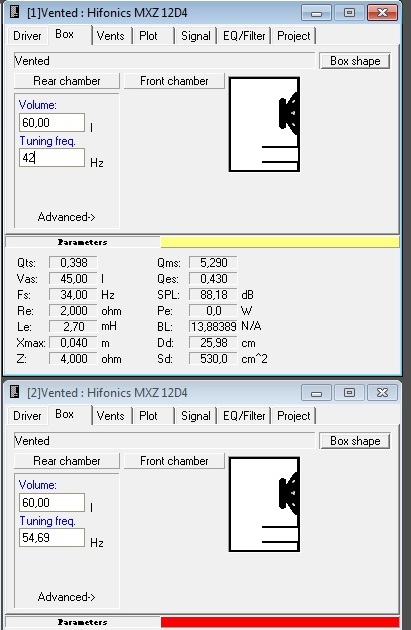Viewport: 411px width, 630px height.
Task: Click the Re value 2,000
Action: 73,311
